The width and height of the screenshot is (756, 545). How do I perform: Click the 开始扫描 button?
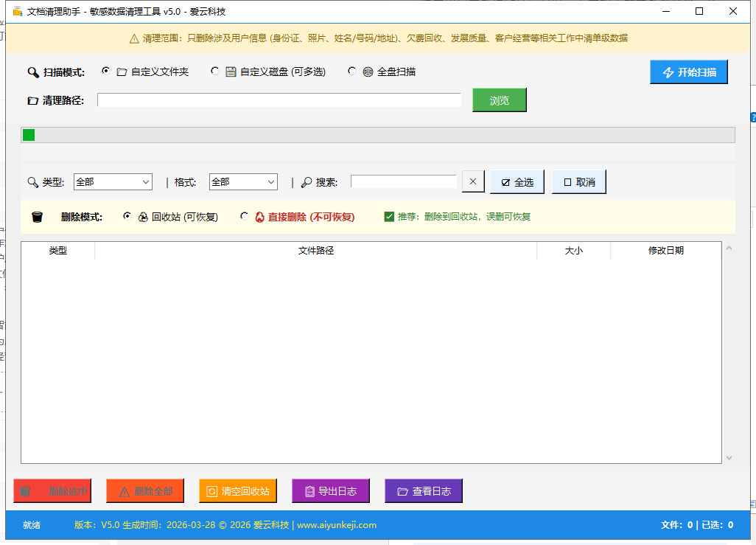[x=688, y=72]
